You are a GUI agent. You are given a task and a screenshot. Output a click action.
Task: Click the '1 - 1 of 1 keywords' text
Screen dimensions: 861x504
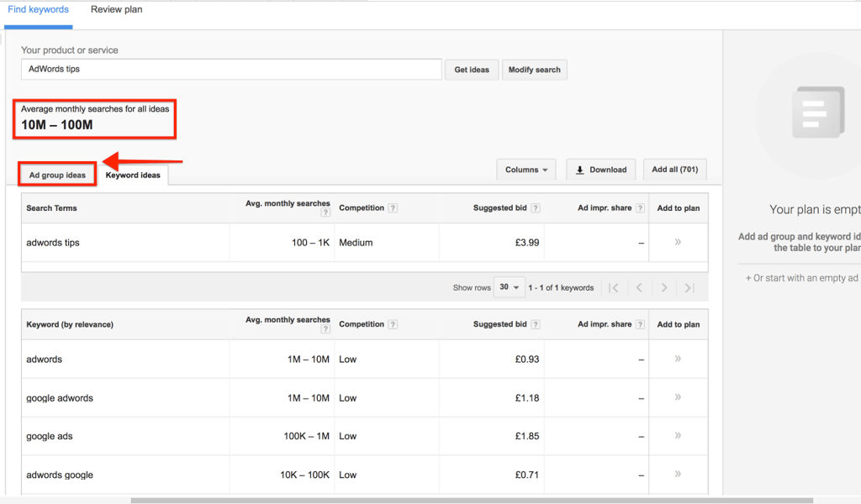pos(561,288)
